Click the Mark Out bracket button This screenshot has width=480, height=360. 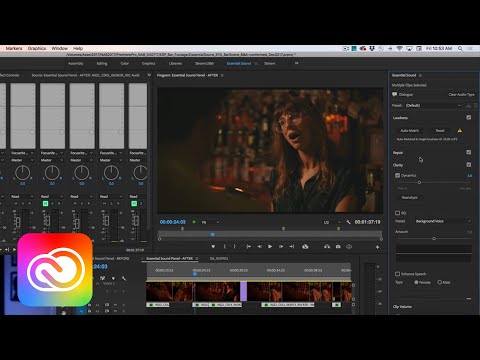pyautogui.click(x=235, y=247)
